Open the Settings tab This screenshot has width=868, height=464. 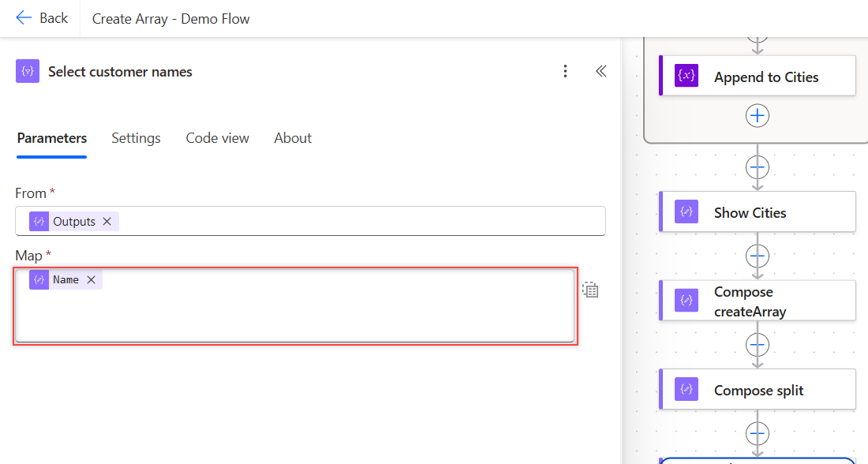pos(137,138)
